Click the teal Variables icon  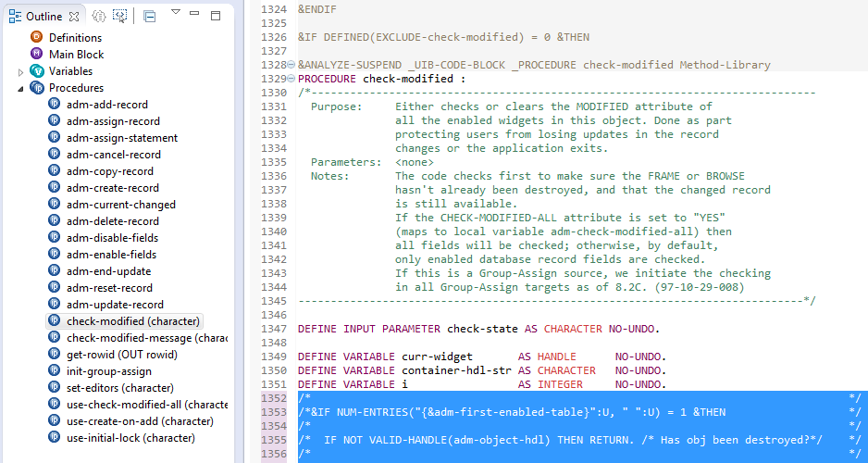tap(37, 70)
